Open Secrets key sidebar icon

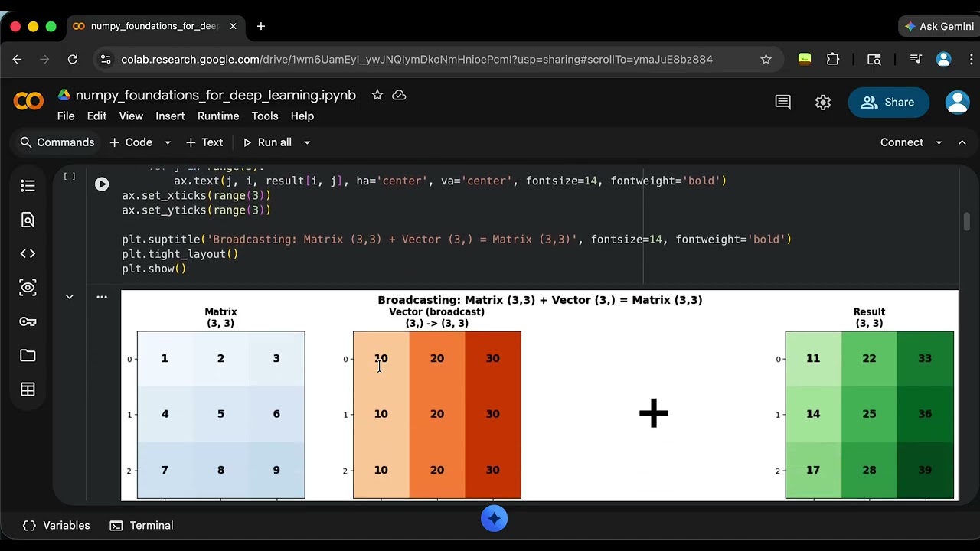pyautogui.click(x=28, y=321)
